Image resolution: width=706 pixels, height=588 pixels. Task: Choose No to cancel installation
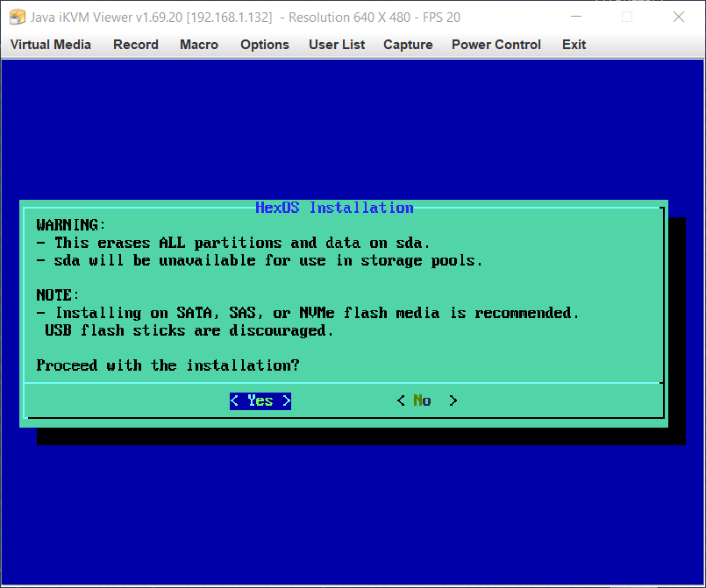click(x=427, y=400)
